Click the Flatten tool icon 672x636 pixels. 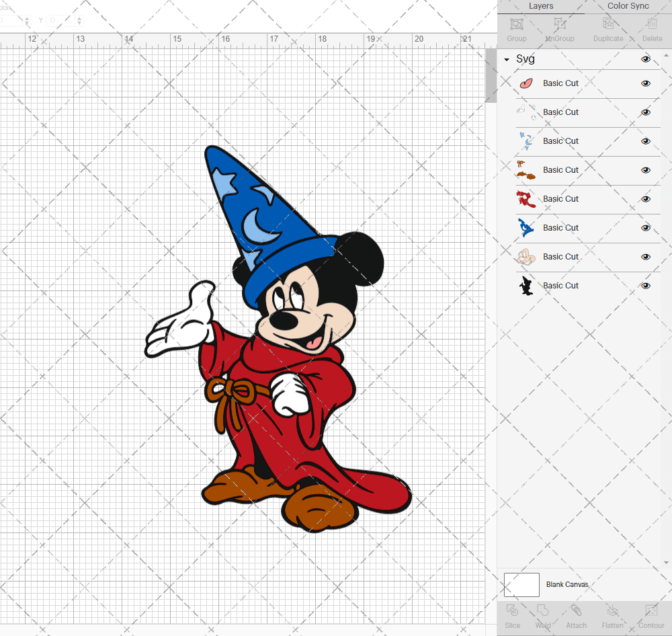(x=612, y=610)
